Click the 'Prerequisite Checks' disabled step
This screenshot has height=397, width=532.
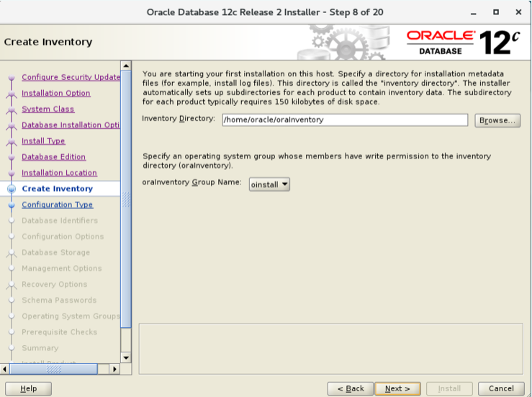tap(59, 332)
